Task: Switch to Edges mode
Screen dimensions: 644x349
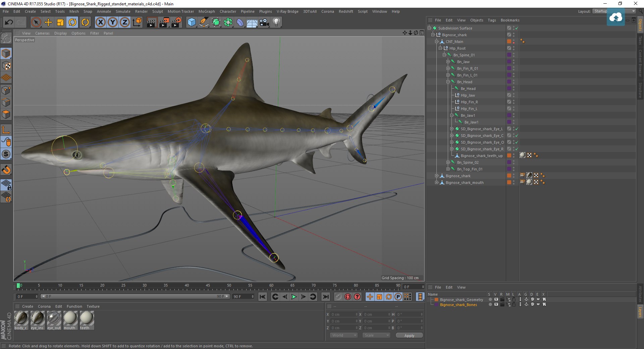Action: pos(6,102)
